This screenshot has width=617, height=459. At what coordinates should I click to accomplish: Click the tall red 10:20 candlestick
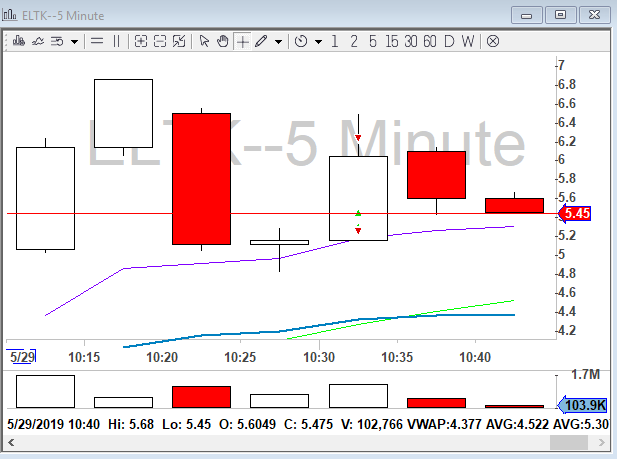(x=201, y=179)
